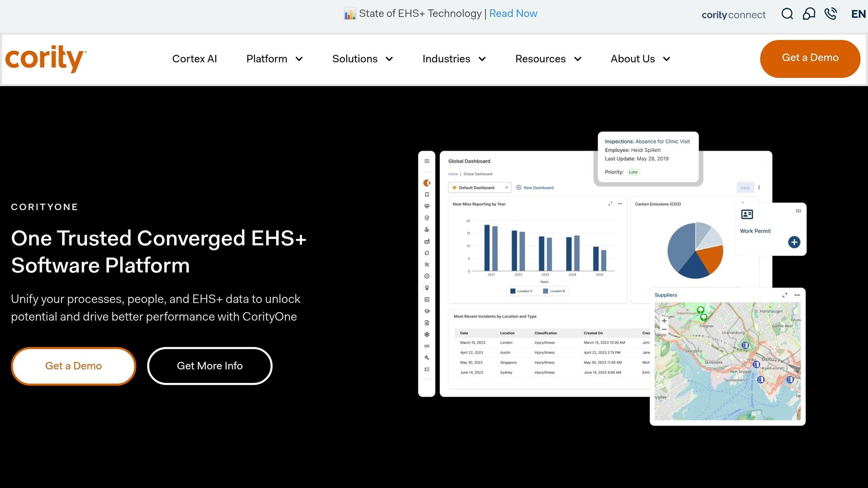Screen dimensions: 868x488
Task: Click the Austin location cell
Action: pos(505,352)
